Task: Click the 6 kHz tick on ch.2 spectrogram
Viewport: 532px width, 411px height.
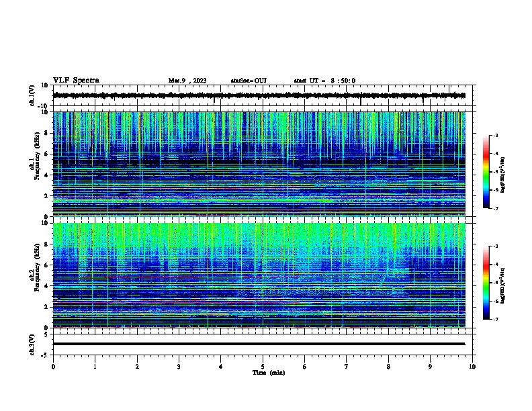Action: point(46,265)
